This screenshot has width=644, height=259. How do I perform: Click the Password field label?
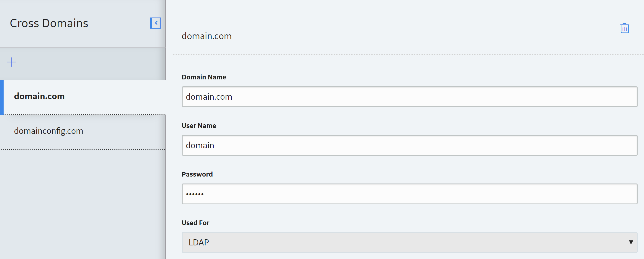197,174
